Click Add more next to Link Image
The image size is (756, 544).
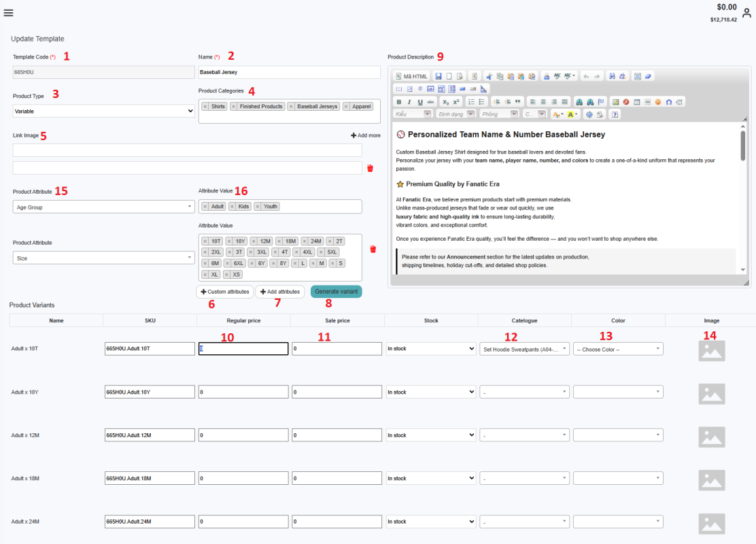tap(366, 136)
